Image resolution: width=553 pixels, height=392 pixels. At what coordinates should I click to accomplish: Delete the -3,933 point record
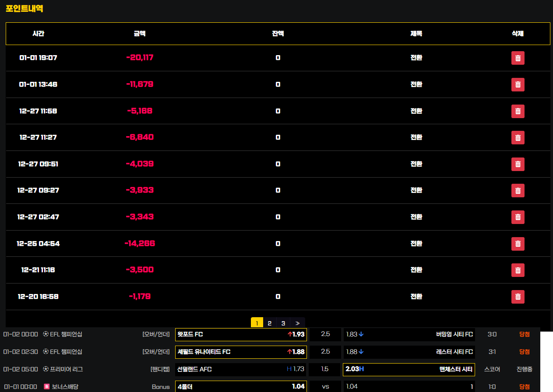pyautogui.click(x=518, y=191)
